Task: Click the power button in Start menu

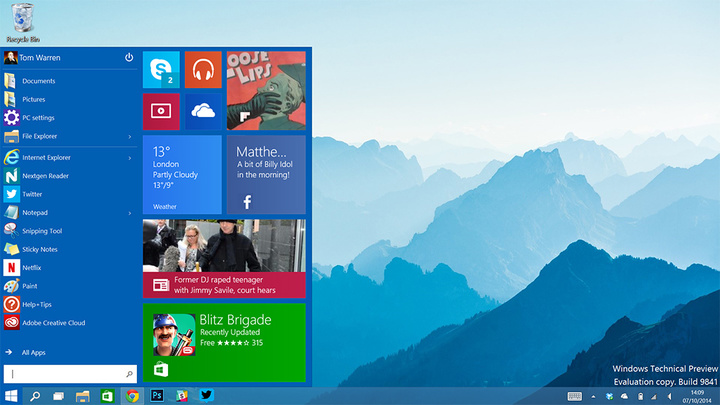Action: click(129, 58)
